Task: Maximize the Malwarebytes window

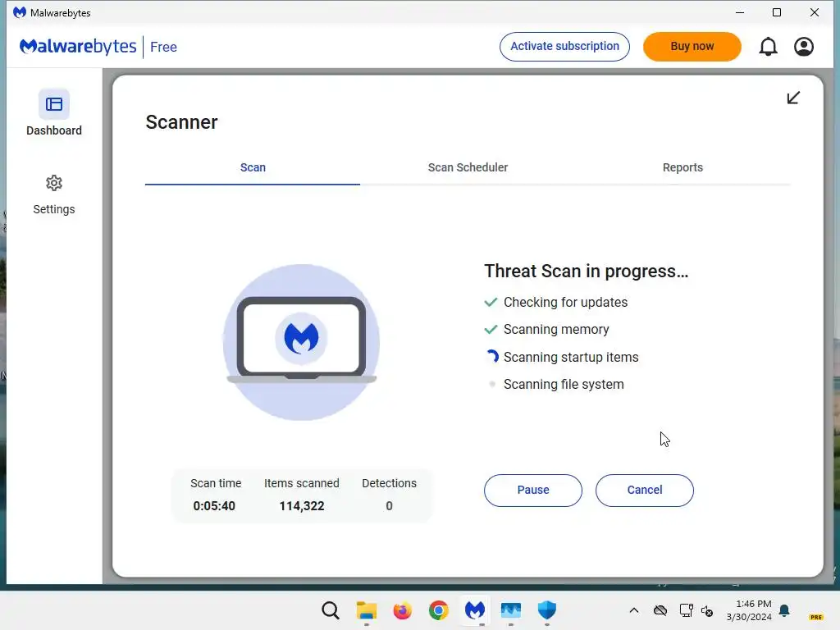Action: click(777, 12)
